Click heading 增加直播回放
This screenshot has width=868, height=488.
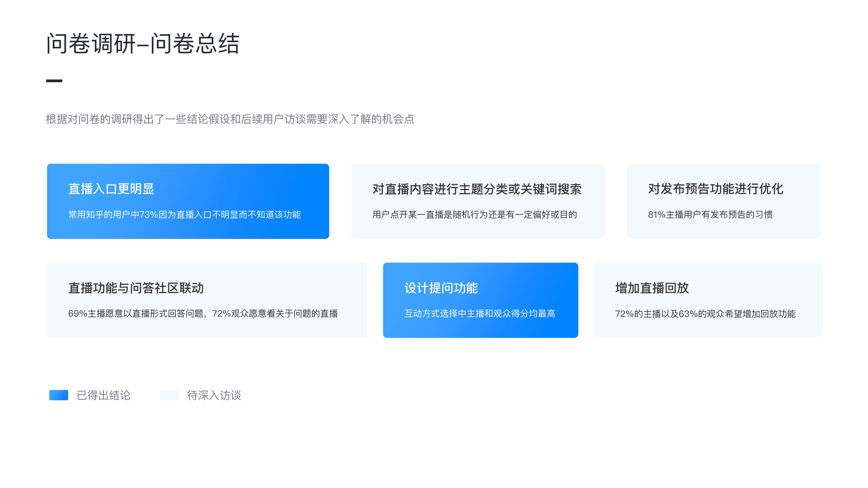[652, 288]
